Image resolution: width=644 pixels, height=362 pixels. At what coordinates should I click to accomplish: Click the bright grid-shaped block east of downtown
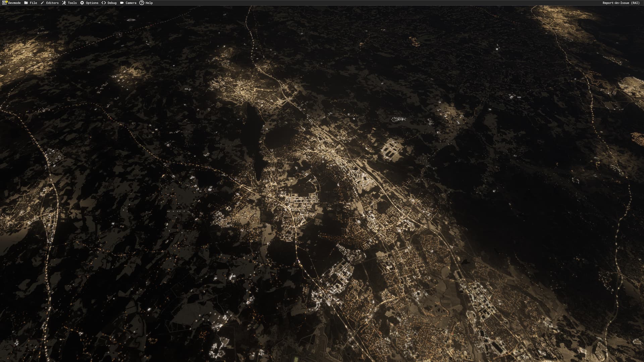pyautogui.click(x=391, y=149)
